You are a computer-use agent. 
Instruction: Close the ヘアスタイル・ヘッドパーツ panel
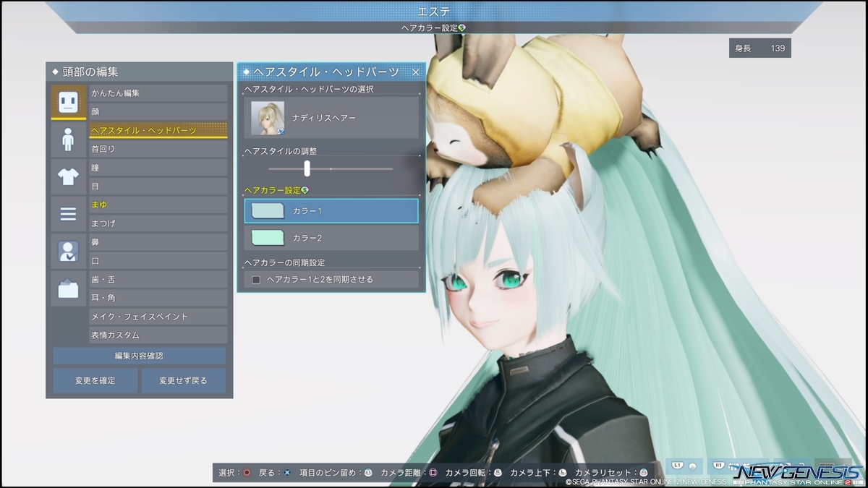point(416,72)
